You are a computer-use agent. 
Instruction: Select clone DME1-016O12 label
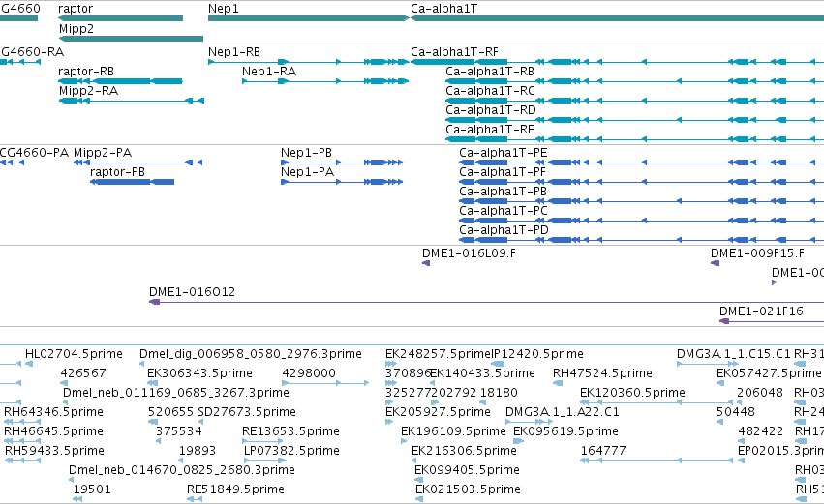(x=192, y=292)
